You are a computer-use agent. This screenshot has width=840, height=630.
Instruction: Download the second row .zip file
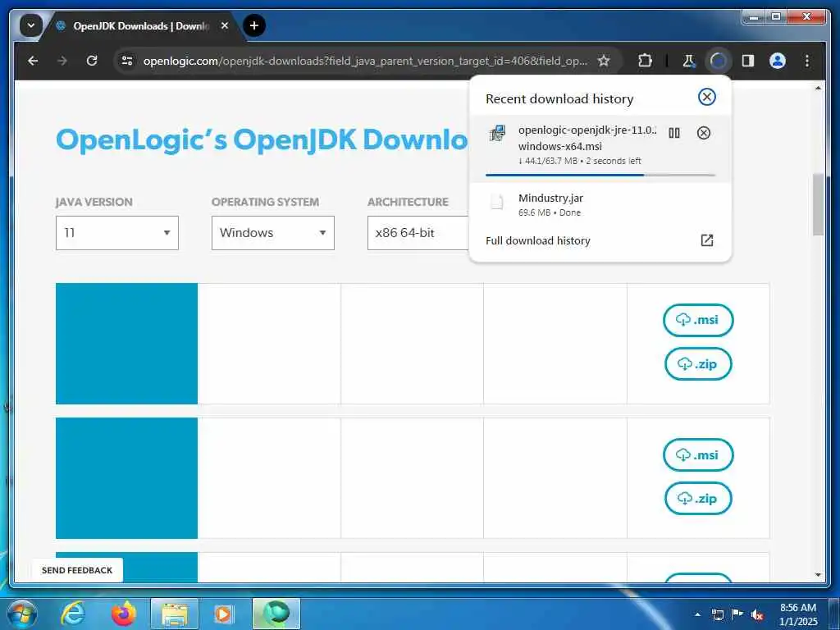click(697, 499)
